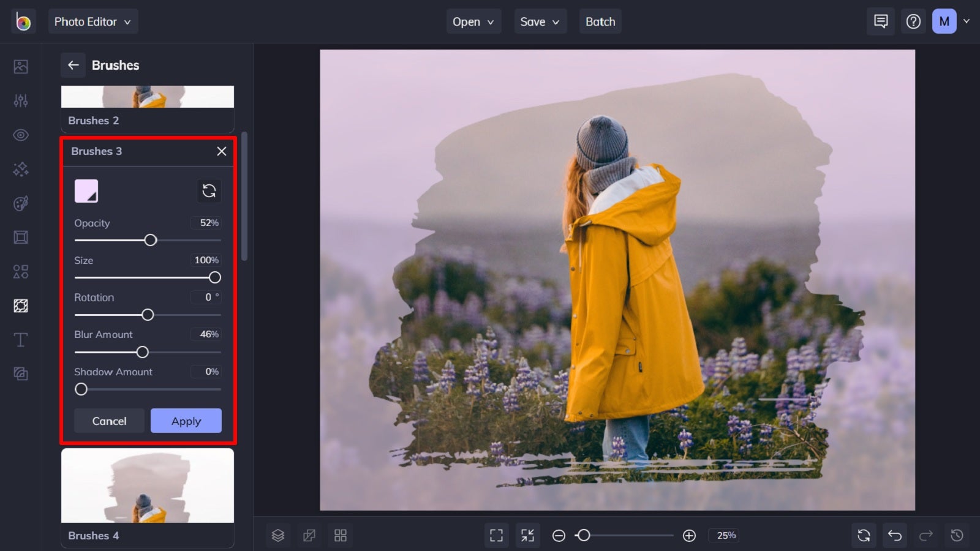Select the Text tool in the sidebar
The width and height of the screenshot is (980, 551).
pos(20,340)
